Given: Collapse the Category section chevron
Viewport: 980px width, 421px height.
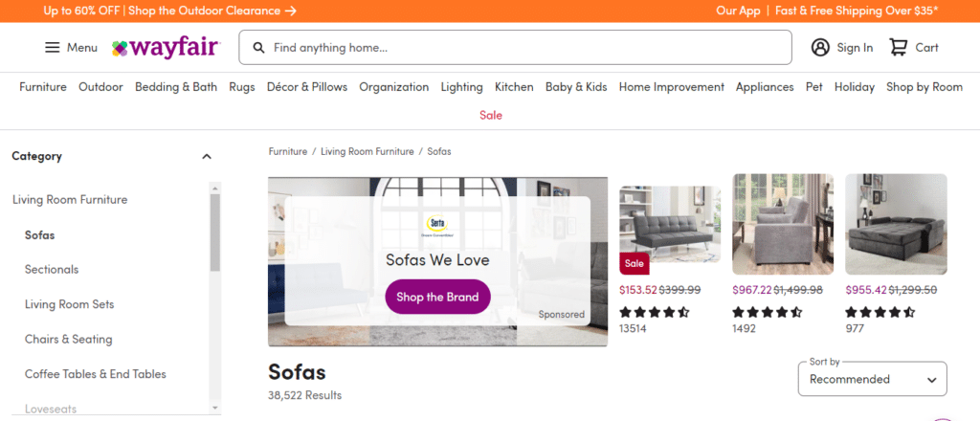Looking at the screenshot, I should pos(207,156).
